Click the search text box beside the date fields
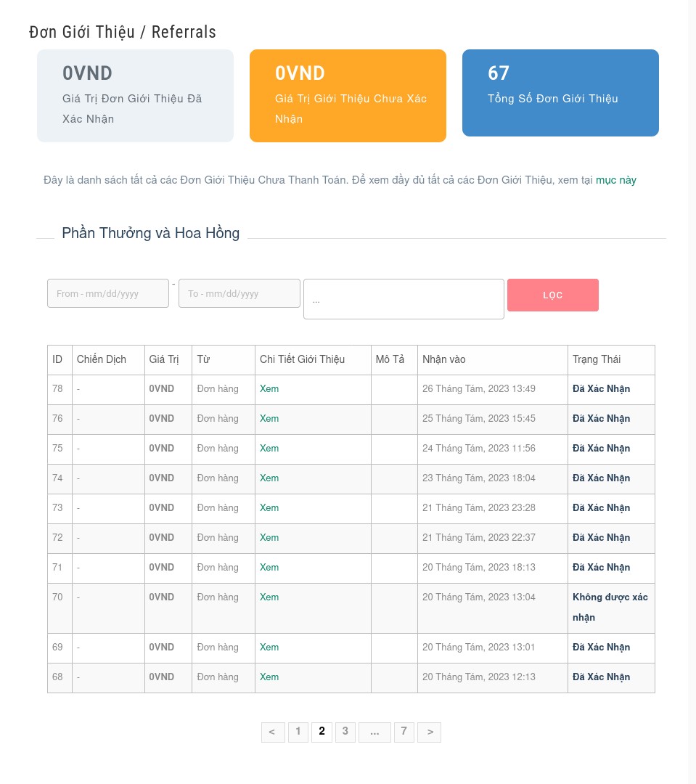 (x=403, y=299)
